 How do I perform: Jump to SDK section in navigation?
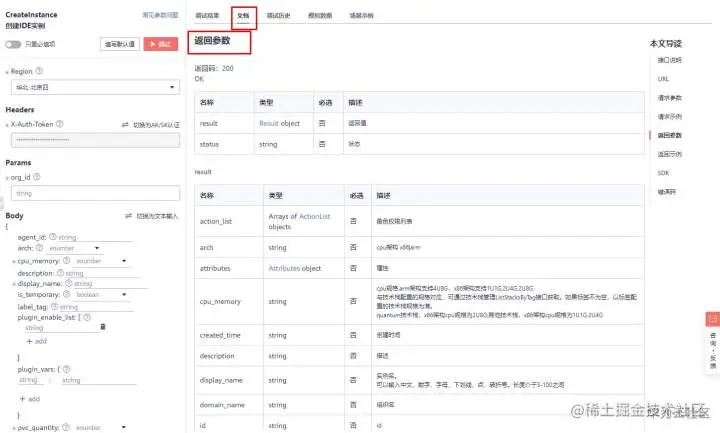coord(664,173)
